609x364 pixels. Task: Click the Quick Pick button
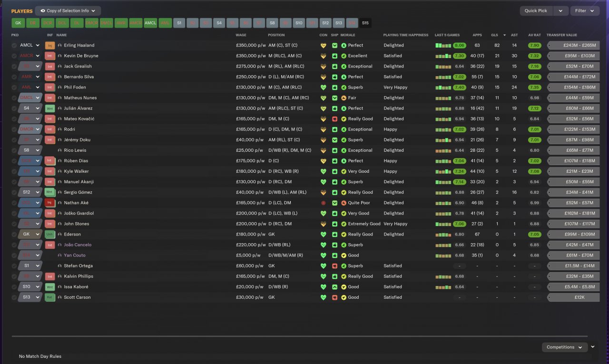(x=536, y=10)
